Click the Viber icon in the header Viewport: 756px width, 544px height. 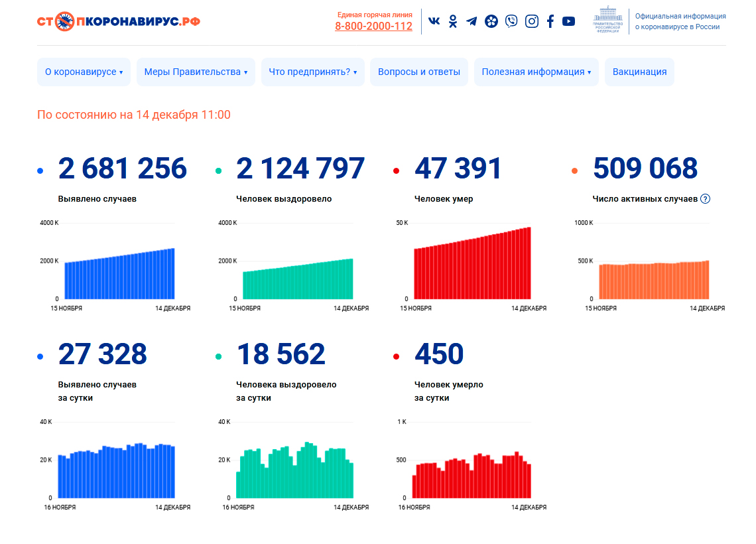click(511, 21)
